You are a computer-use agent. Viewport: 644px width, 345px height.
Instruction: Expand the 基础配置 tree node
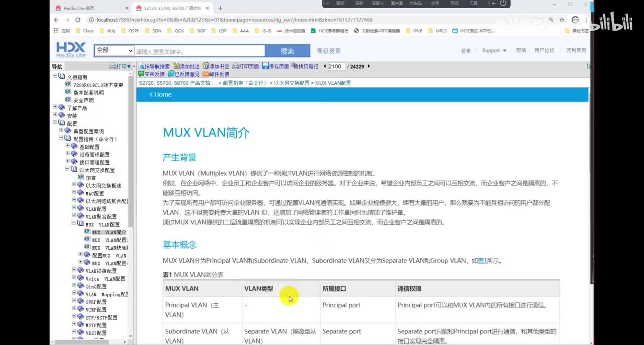tap(68, 146)
